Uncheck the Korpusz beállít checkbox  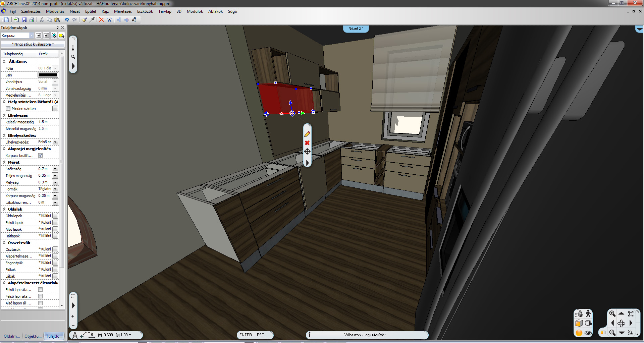[40, 156]
